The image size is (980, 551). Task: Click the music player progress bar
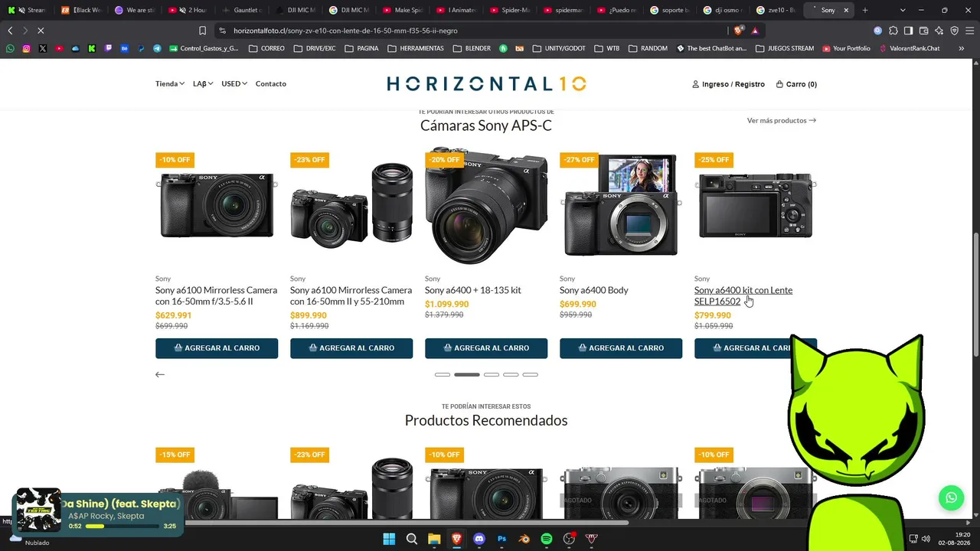[x=122, y=527]
